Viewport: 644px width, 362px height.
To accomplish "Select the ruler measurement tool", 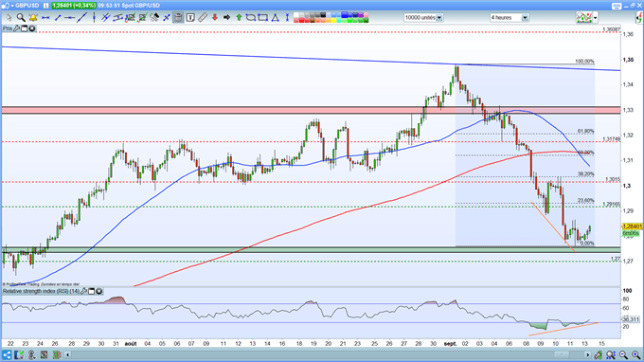I will coord(202,18).
